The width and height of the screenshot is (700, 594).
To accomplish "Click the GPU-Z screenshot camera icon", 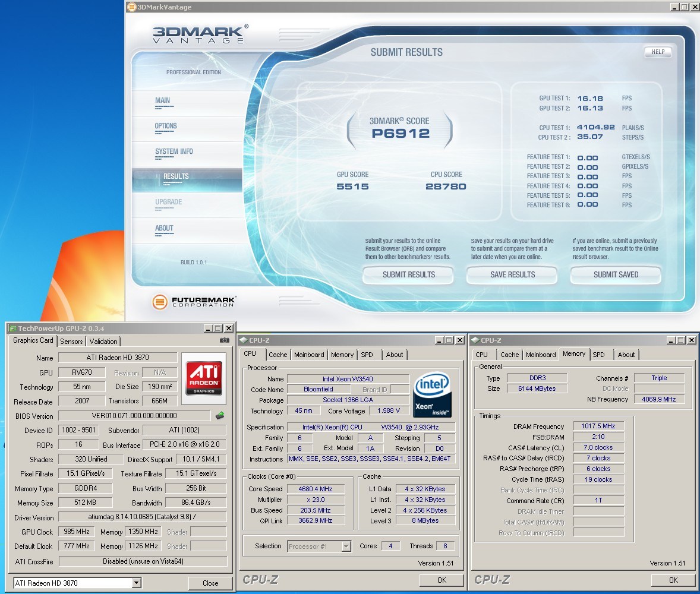I will click(225, 340).
